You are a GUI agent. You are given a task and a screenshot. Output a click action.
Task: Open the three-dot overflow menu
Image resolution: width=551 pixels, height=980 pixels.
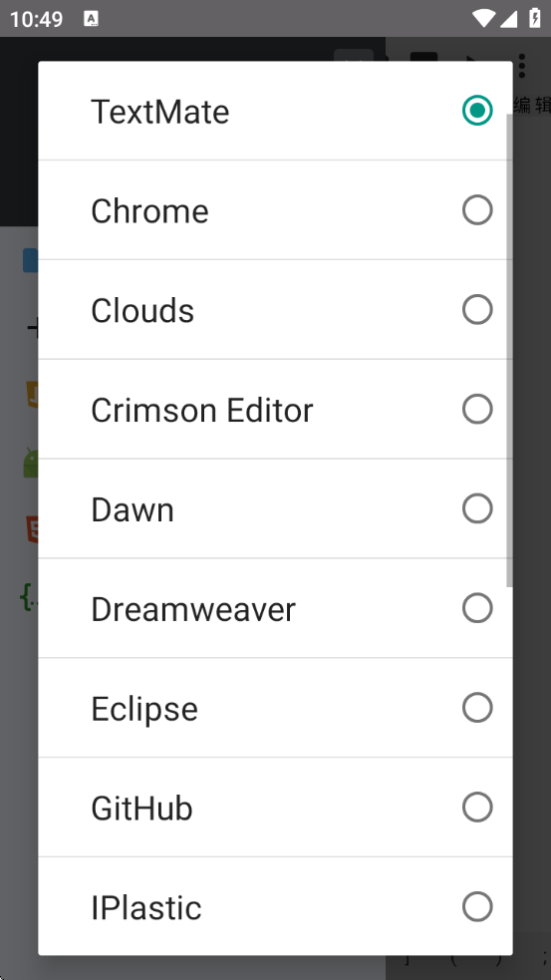click(522, 66)
